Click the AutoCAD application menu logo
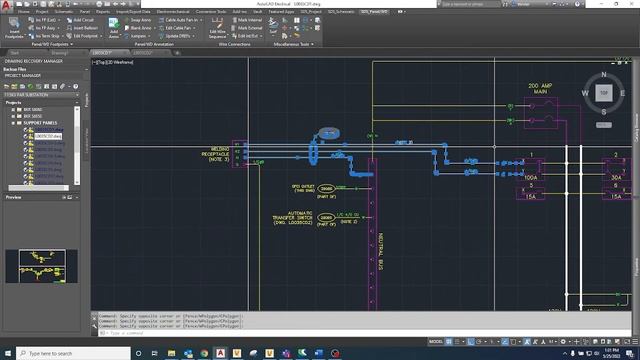 point(6,6)
